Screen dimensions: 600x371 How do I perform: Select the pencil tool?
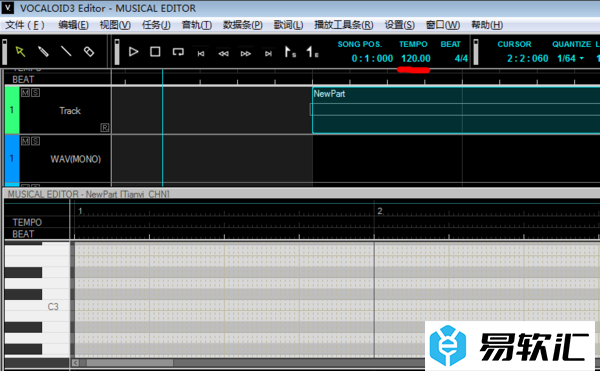coord(43,52)
